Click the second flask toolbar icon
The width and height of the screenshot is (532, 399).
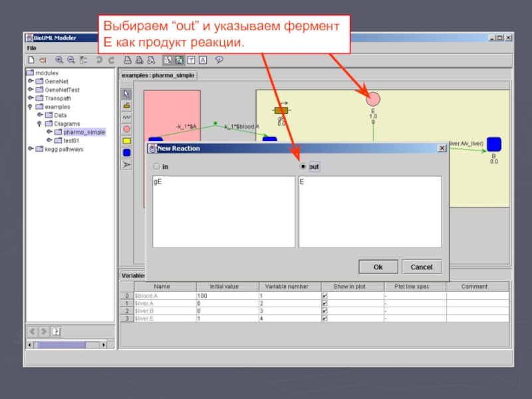[139, 60]
